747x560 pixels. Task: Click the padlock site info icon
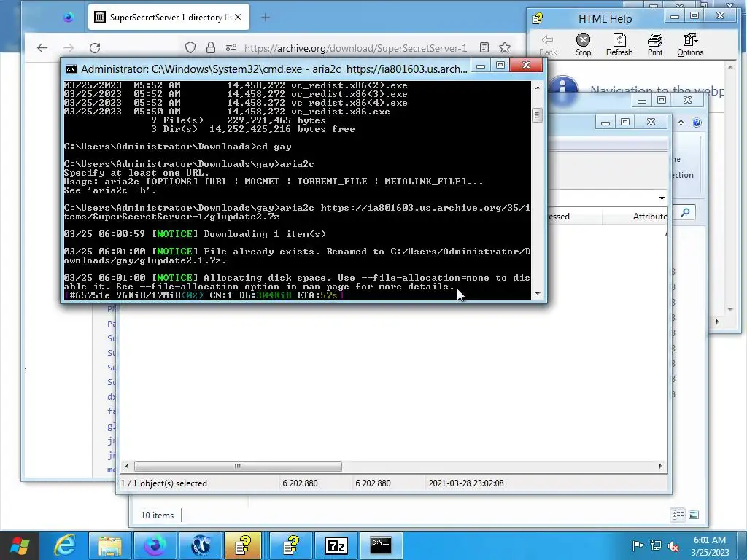click(x=211, y=47)
